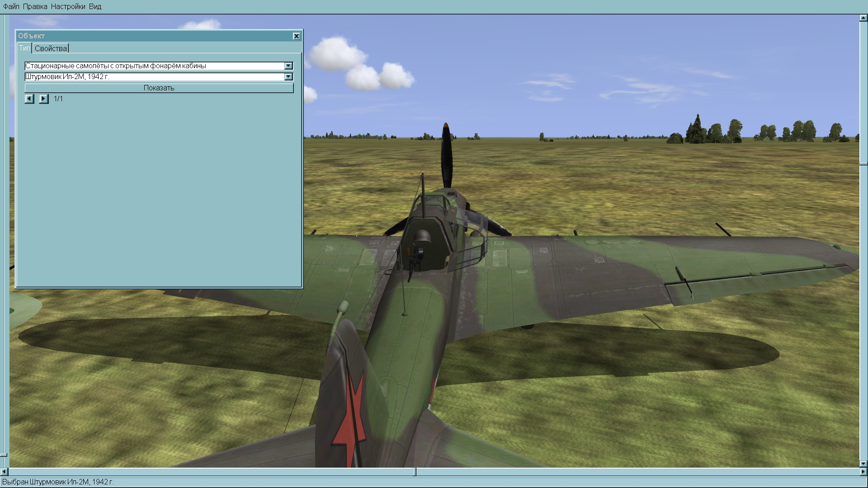Screen dimensions: 868x488
Task: Expand the Штурмовик Ил-2М model dropdown arrow
Action: [288, 77]
